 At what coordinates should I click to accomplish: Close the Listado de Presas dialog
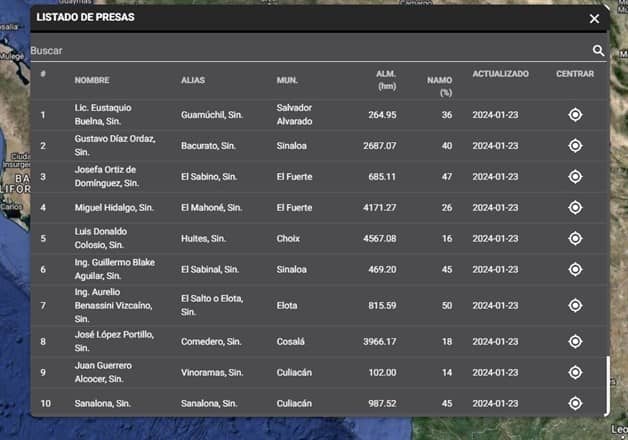coord(594,19)
